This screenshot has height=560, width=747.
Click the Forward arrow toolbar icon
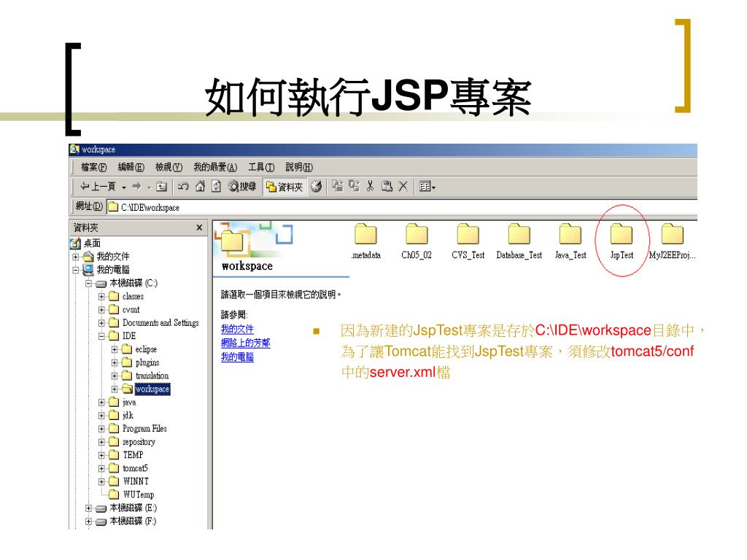point(136,187)
